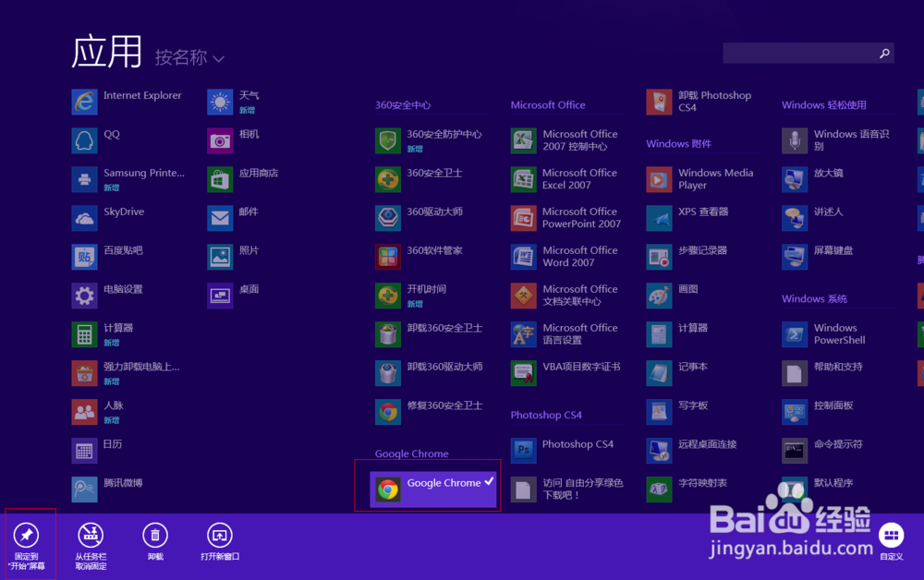Viewport: 924px width, 580px height.
Task: Open the 默认程序 entry
Action: tap(819, 489)
